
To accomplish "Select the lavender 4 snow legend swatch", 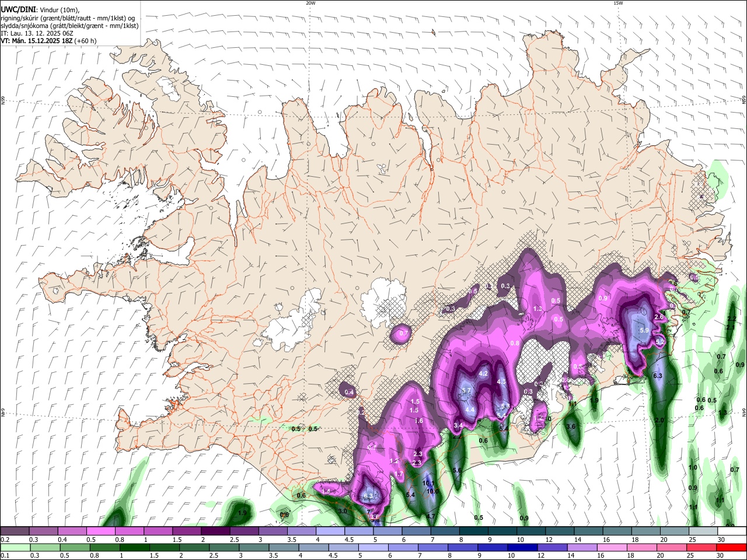I will pyautogui.click(x=330, y=531).
